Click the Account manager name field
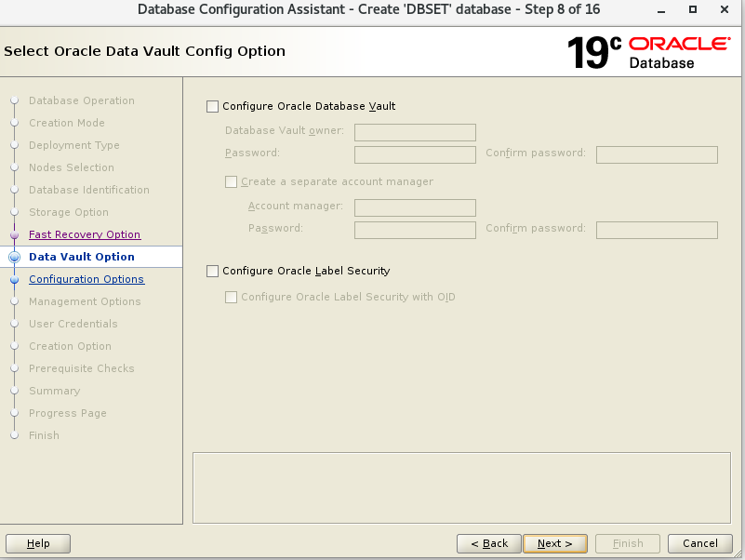This screenshot has width=745, height=560. coord(415,207)
